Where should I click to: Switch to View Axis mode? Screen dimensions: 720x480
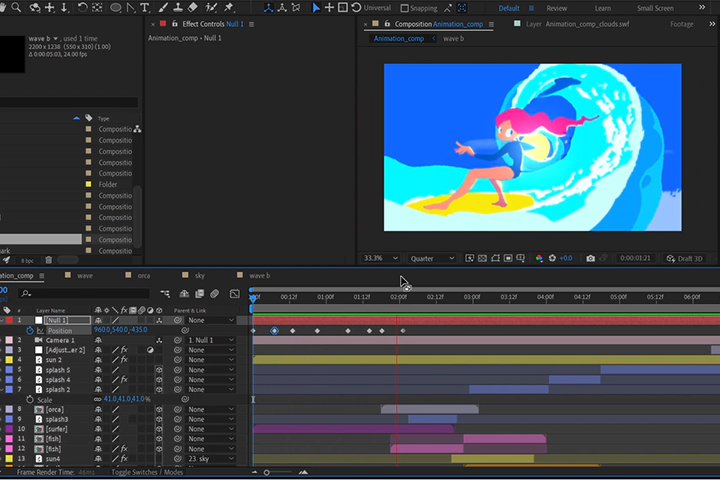point(296,8)
